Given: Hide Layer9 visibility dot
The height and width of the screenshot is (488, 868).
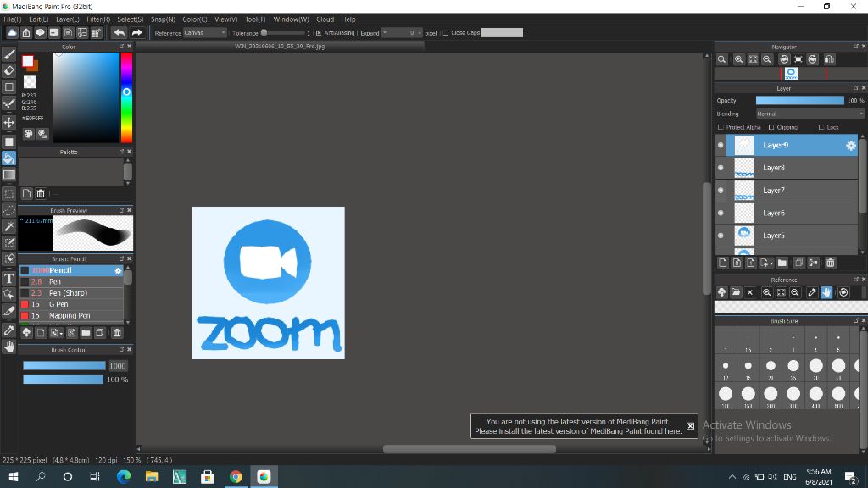Looking at the screenshot, I should tap(721, 146).
